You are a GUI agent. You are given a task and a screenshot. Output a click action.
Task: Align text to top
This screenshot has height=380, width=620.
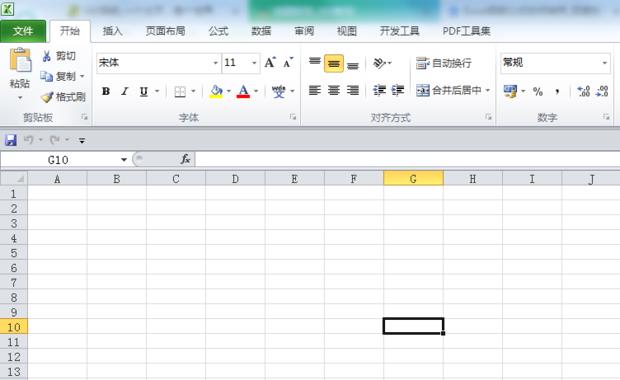click(x=315, y=62)
